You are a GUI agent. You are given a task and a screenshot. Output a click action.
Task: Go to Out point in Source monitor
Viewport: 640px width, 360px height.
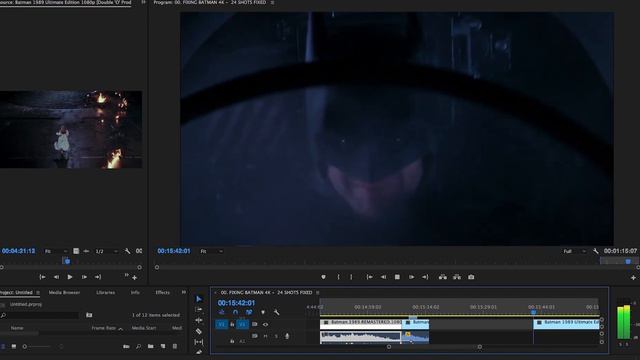tap(98, 277)
